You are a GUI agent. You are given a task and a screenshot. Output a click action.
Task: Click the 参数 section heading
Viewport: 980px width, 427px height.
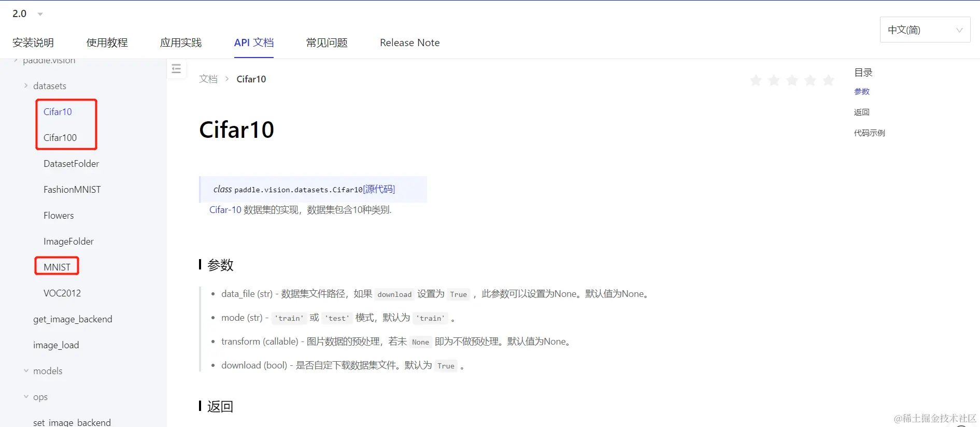(220, 265)
